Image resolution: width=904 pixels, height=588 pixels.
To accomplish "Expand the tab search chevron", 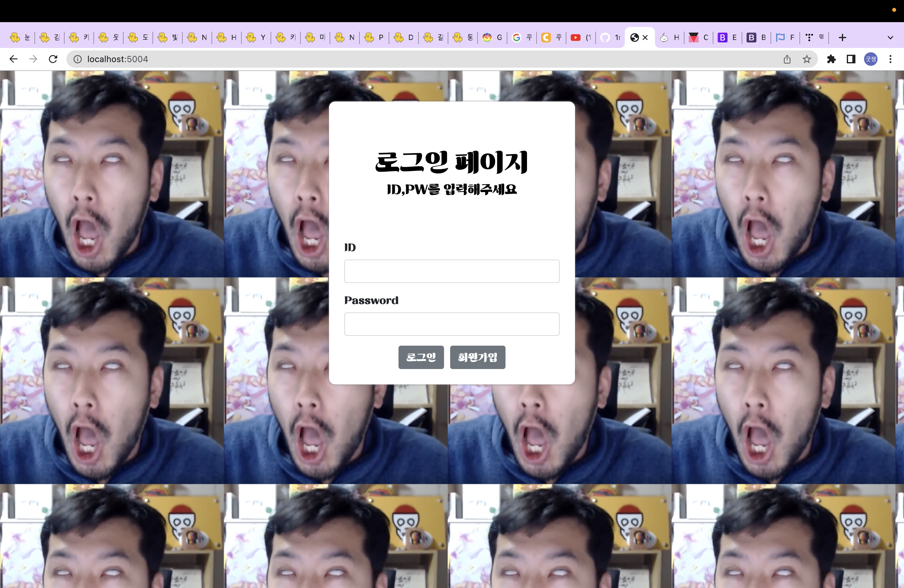I will coord(890,37).
